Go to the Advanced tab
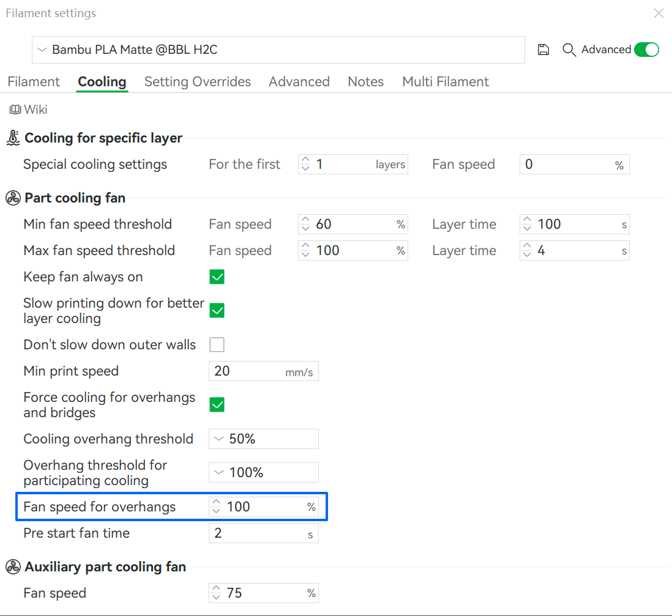The image size is (672, 616). coord(299,81)
